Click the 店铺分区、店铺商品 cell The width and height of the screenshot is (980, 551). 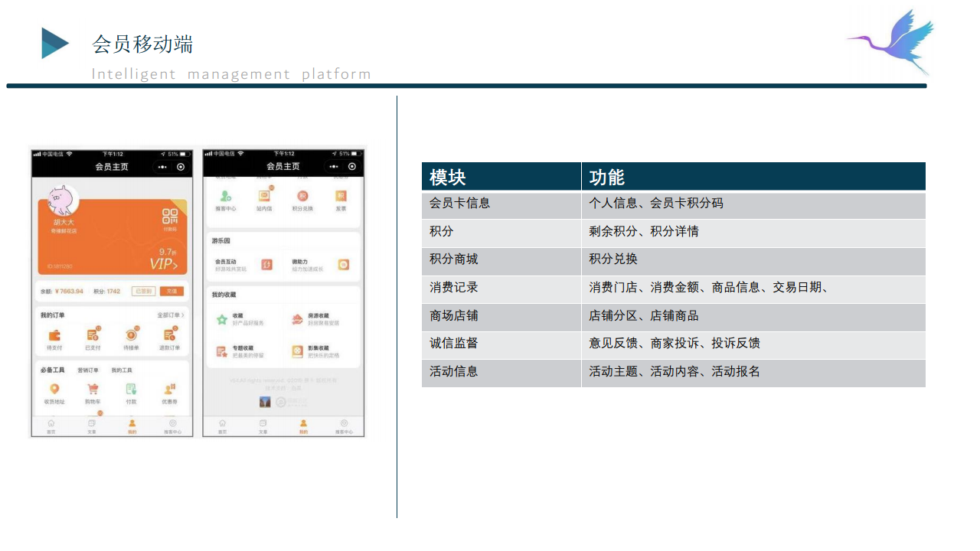pyautogui.click(x=753, y=316)
